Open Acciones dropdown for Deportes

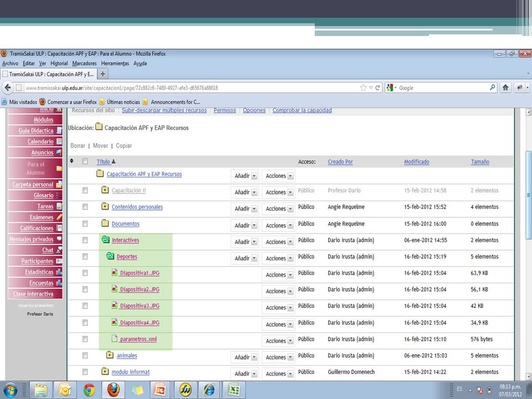278,258
